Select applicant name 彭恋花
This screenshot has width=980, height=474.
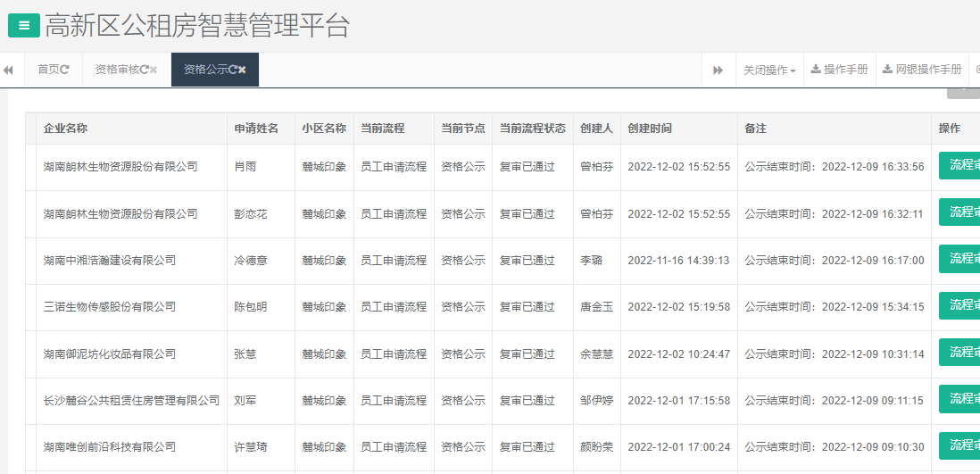tap(251, 214)
